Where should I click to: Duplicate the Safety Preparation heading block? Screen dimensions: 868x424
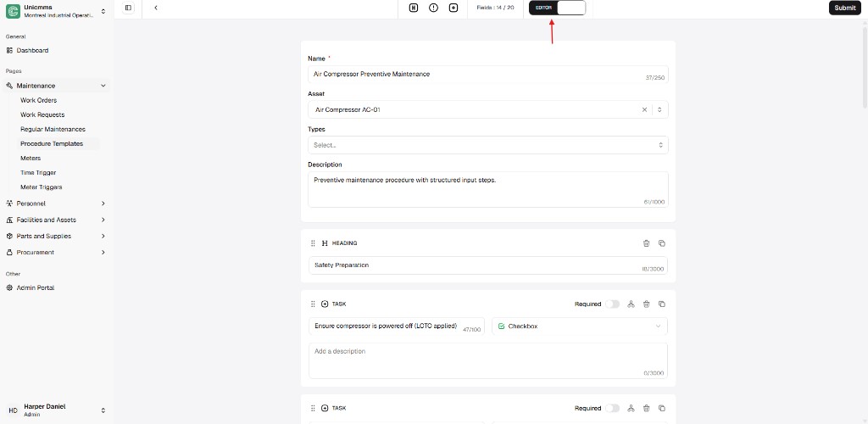[x=661, y=243]
